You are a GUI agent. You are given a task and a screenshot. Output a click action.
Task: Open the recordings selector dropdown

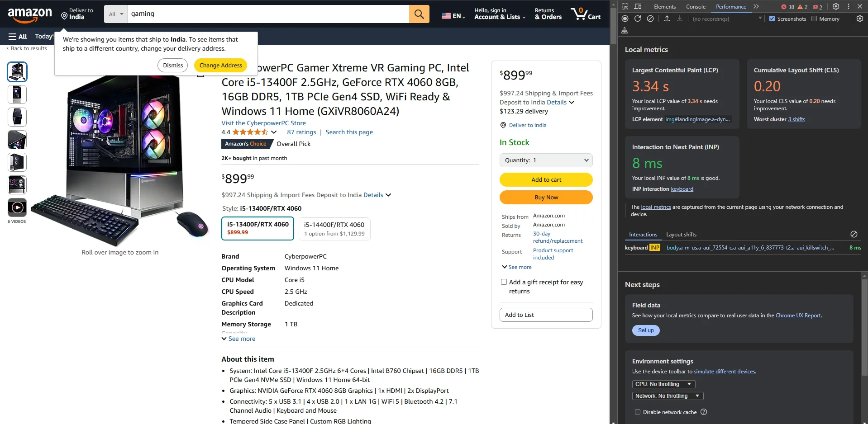tap(726, 19)
